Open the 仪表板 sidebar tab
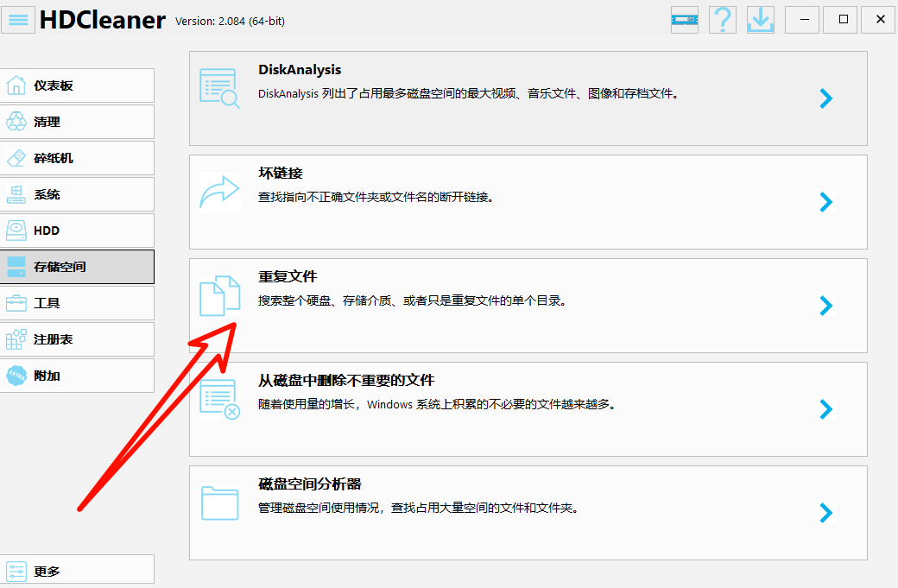Image resolution: width=898 pixels, height=588 pixels. pos(77,85)
